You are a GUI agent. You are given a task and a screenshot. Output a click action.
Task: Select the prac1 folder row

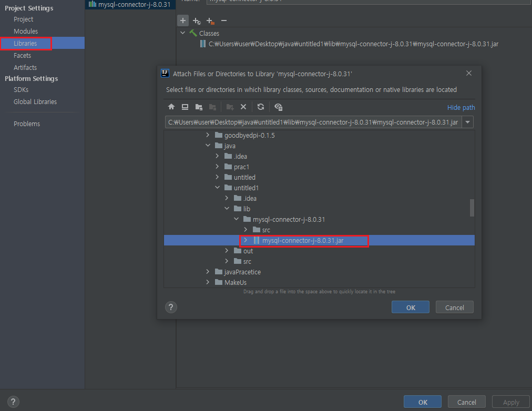point(319,167)
